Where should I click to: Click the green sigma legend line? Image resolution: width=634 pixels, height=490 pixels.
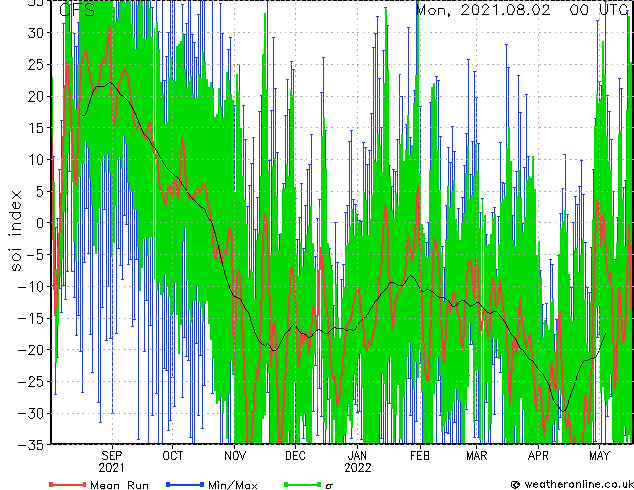pyautogui.click(x=303, y=484)
